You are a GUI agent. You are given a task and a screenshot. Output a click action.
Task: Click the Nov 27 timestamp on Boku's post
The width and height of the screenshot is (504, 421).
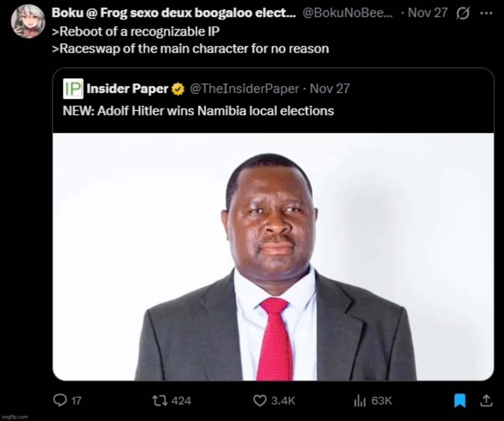(x=427, y=13)
